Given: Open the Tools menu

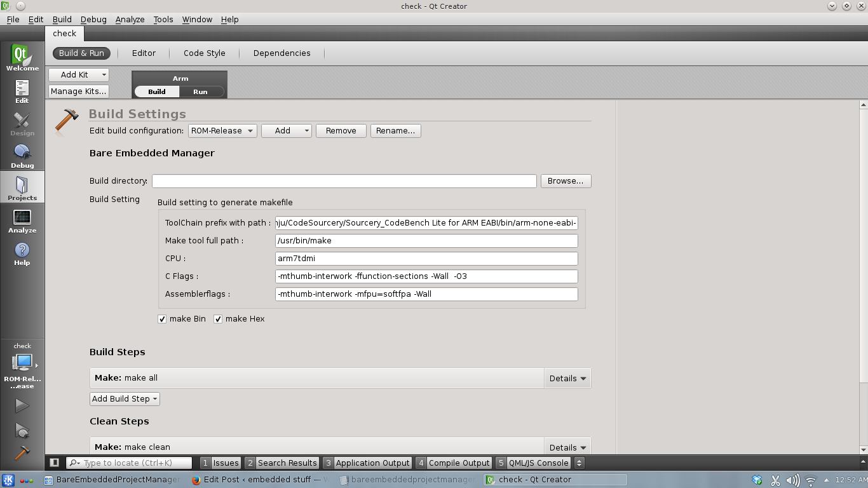Looking at the screenshot, I should coord(163,19).
